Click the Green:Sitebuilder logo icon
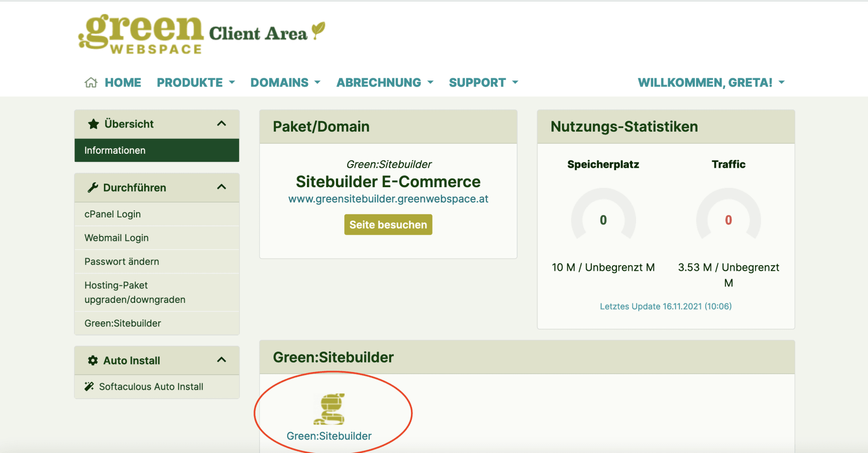Screen dimensions: 868x453 329,409
